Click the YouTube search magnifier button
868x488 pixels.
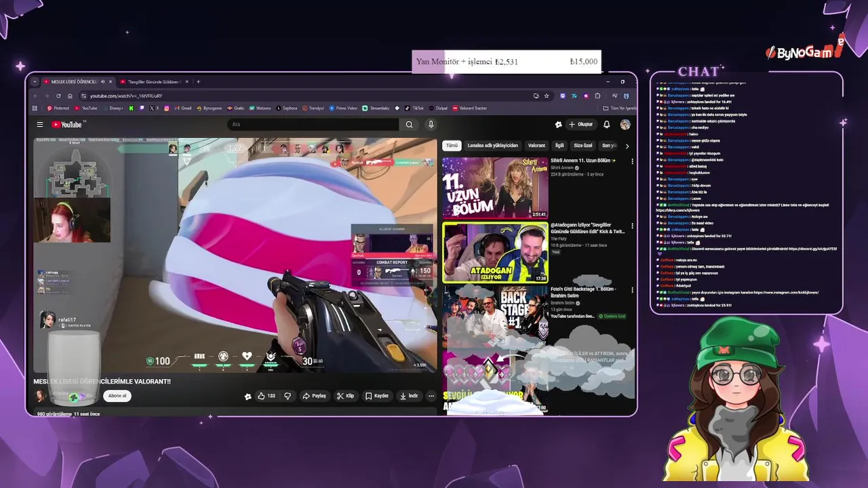coord(409,125)
